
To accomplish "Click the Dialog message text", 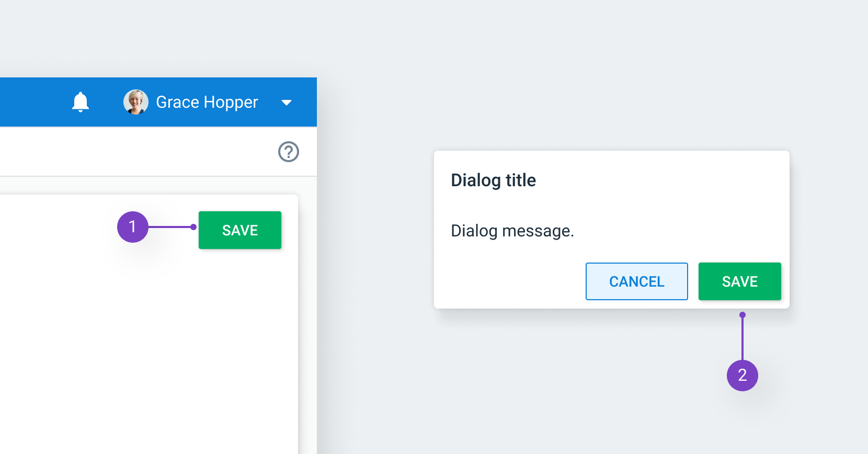I will click(x=512, y=231).
